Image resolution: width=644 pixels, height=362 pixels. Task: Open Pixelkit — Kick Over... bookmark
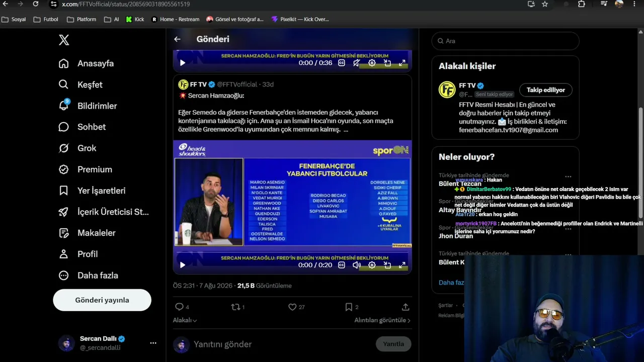pos(300,19)
